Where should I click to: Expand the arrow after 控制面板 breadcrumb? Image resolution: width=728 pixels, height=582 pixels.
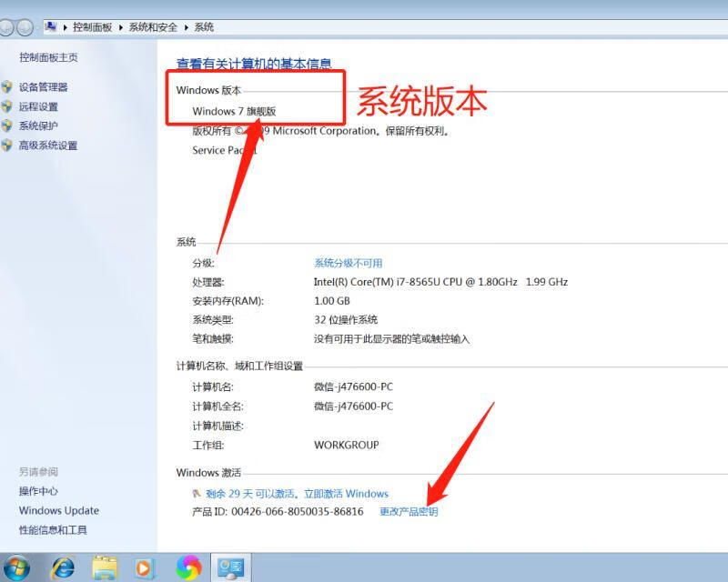pyautogui.click(x=121, y=27)
